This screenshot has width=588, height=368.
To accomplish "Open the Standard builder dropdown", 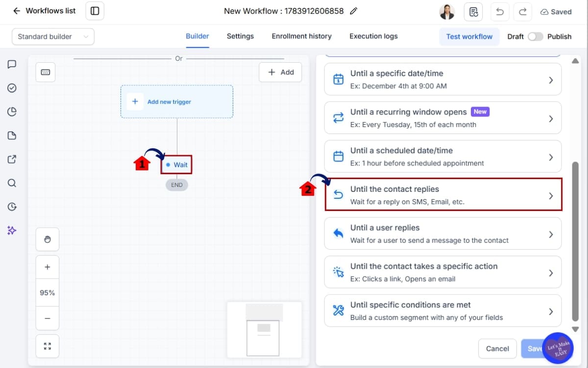I will pyautogui.click(x=53, y=36).
